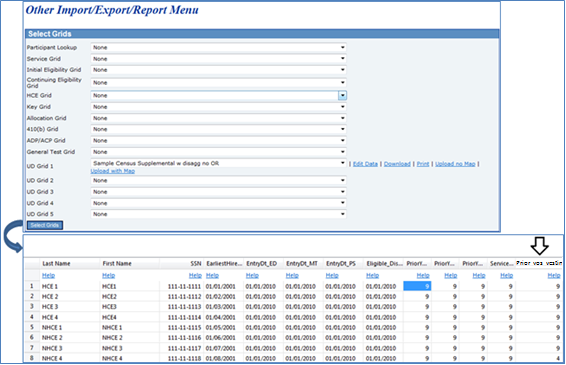The height and width of the screenshot is (365, 566).
Task: Open the 410(b) Grid dropdown
Action: pyautogui.click(x=218, y=129)
